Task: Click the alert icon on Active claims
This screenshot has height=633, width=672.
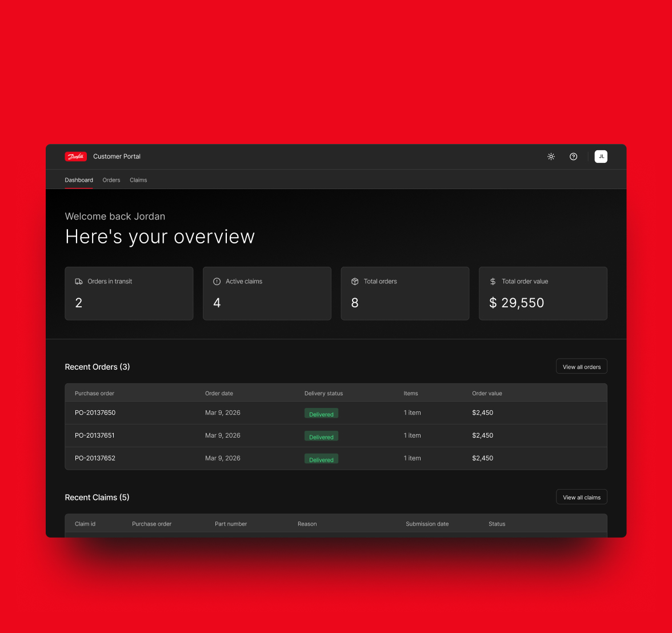Action: tap(217, 282)
